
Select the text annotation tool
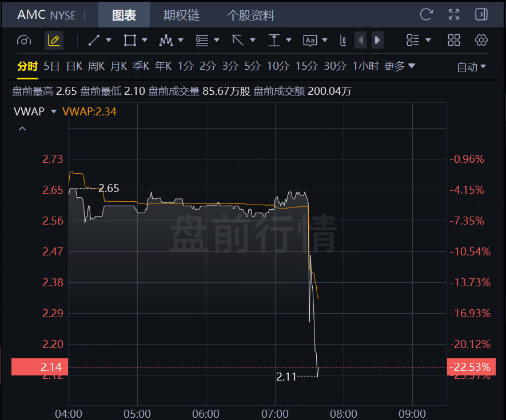tap(310, 41)
